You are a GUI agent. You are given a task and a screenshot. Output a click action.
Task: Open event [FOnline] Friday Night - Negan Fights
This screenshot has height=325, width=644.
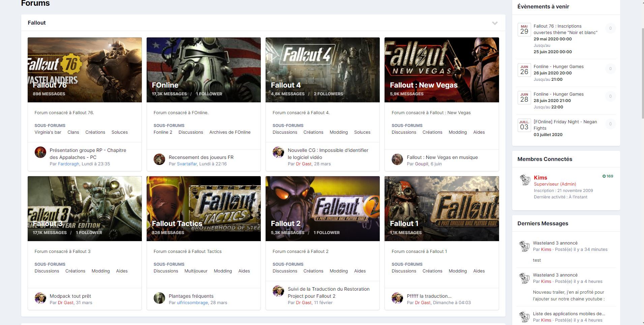click(x=565, y=125)
